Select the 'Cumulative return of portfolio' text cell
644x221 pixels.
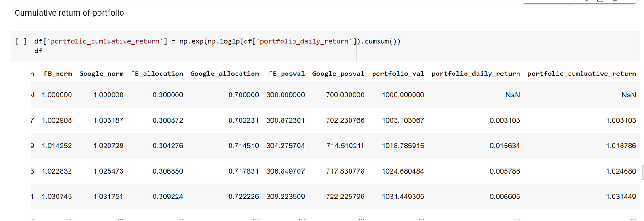69,13
